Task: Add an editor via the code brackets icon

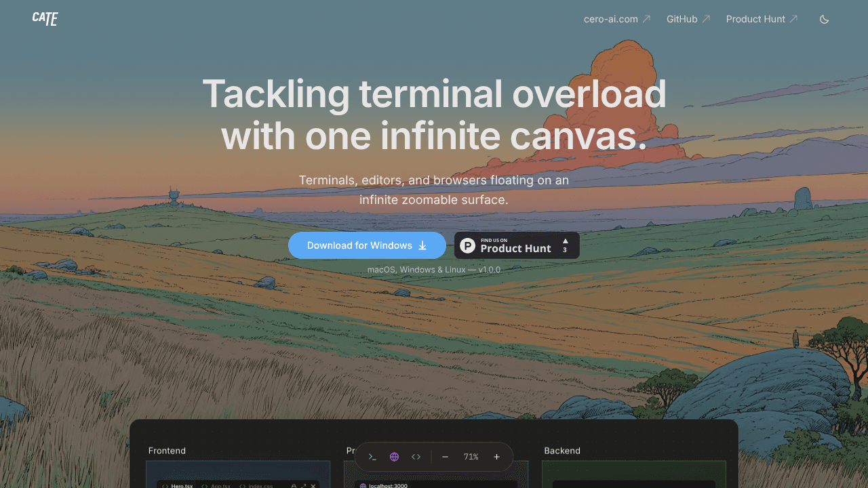Action: [416, 457]
